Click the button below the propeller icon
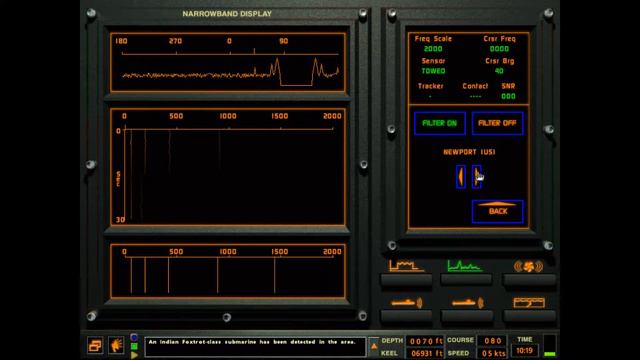640x360 pixels. click(529, 280)
